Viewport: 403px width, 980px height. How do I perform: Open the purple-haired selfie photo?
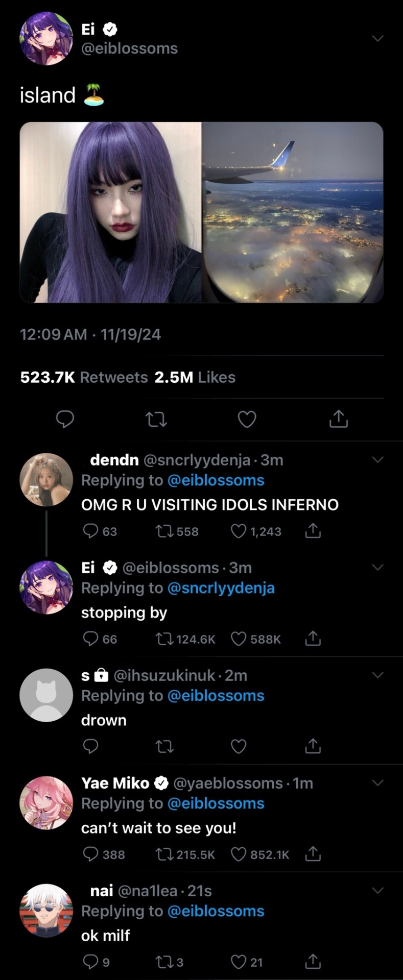click(x=110, y=212)
